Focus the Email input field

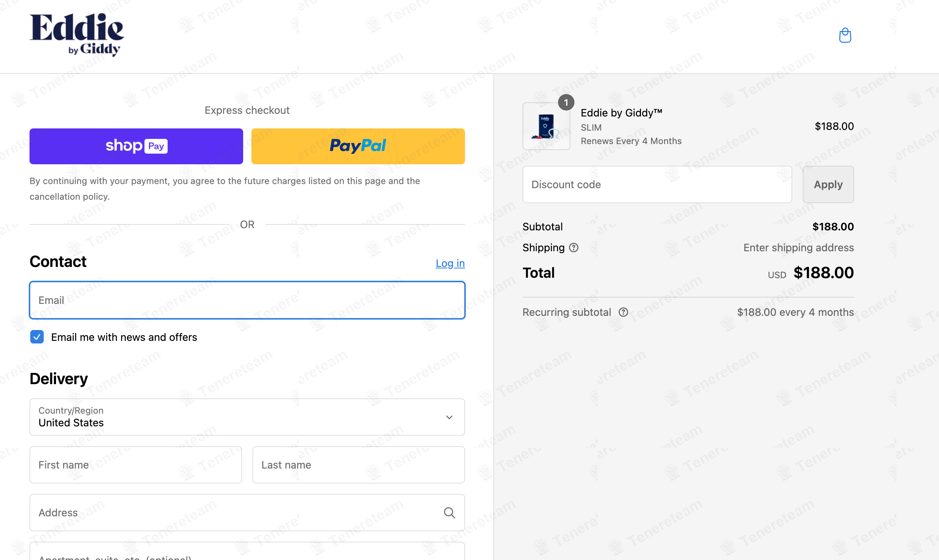click(x=247, y=300)
